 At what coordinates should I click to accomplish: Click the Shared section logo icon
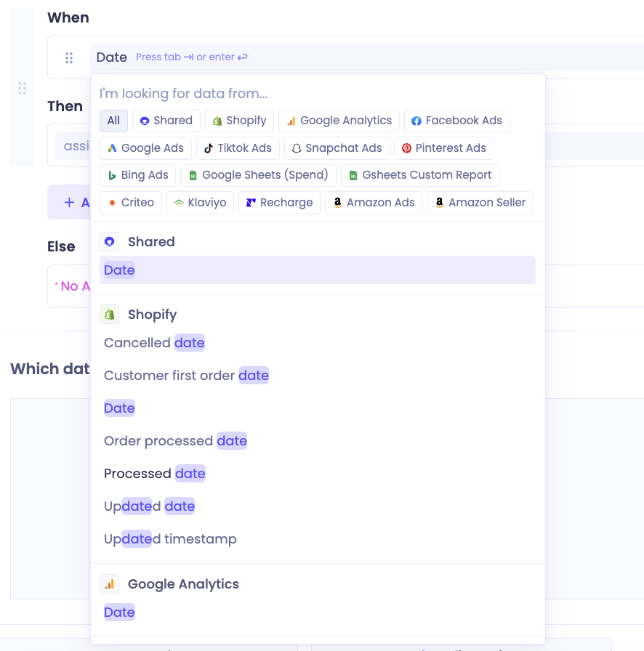pyautogui.click(x=110, y=242)
